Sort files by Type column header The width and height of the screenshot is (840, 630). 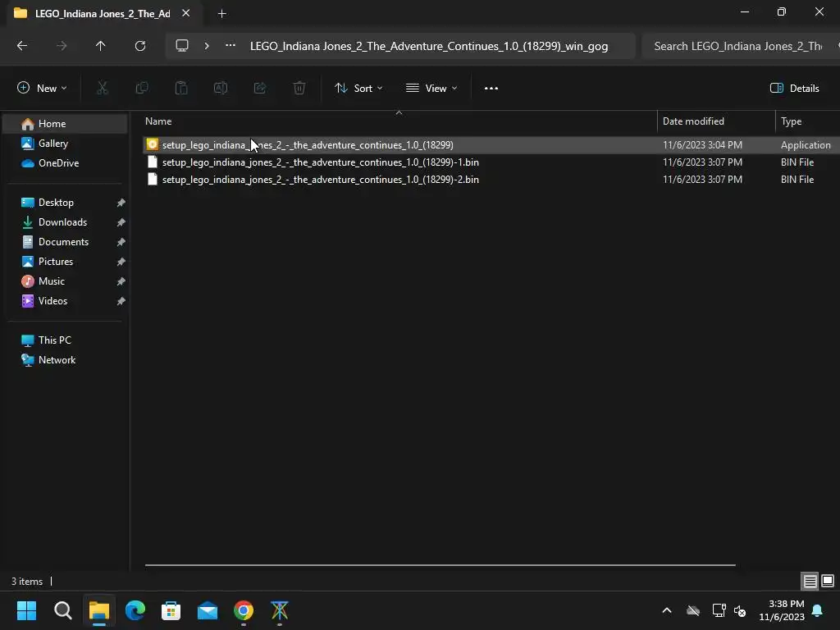(x=808, y=121)
